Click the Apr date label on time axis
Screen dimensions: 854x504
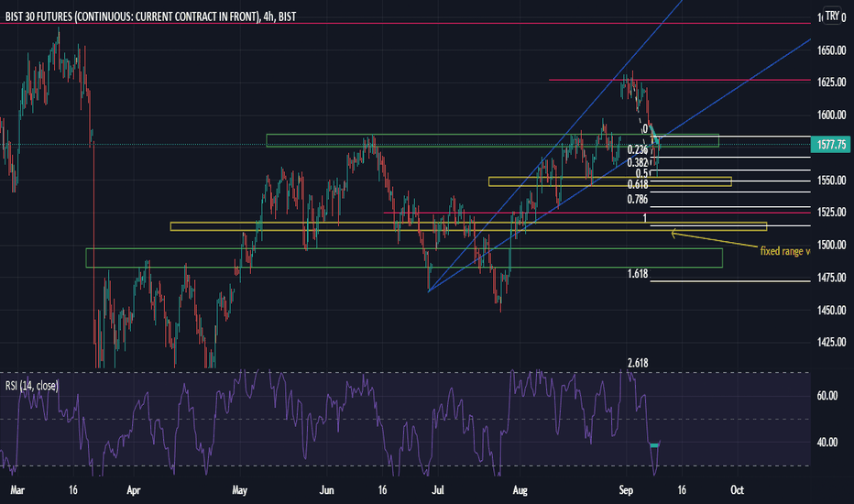(134, 490)
